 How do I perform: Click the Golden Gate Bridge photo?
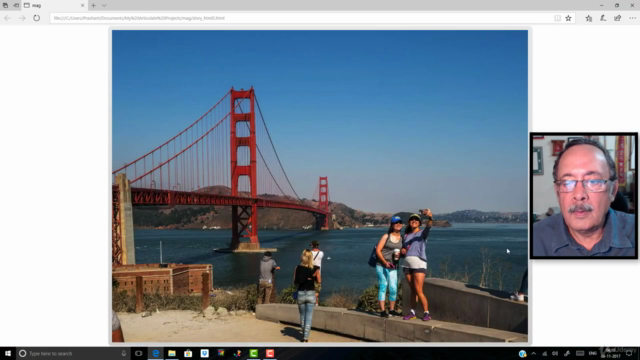(320, 186)
